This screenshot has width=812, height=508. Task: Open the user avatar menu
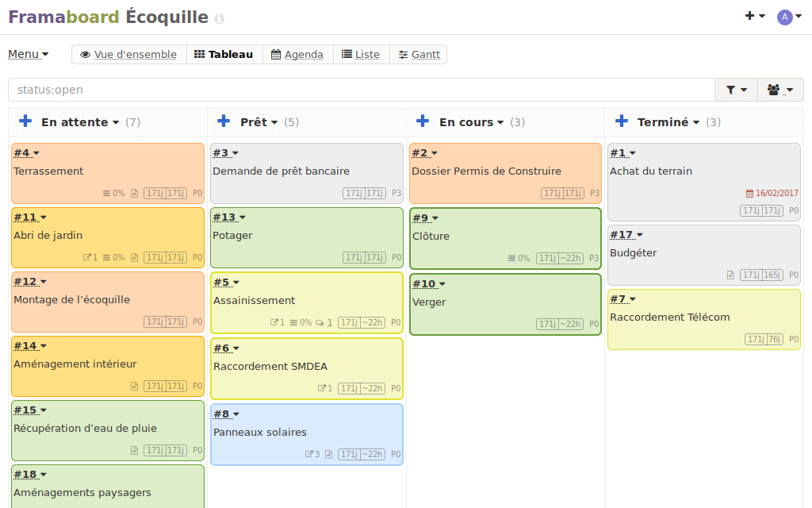pyautogui.click(x=787, y=17)
